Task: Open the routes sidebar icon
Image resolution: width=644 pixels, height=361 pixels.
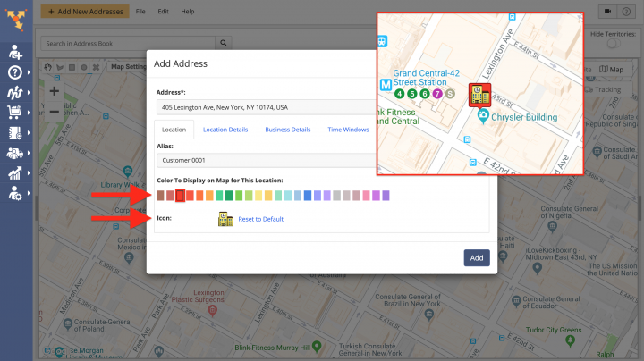Action: 15,93
